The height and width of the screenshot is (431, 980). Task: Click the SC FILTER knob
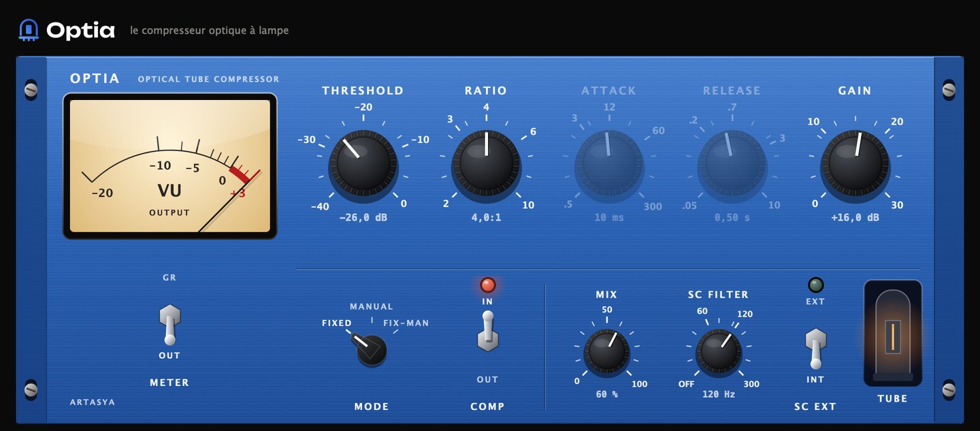[x=718, y=351]
